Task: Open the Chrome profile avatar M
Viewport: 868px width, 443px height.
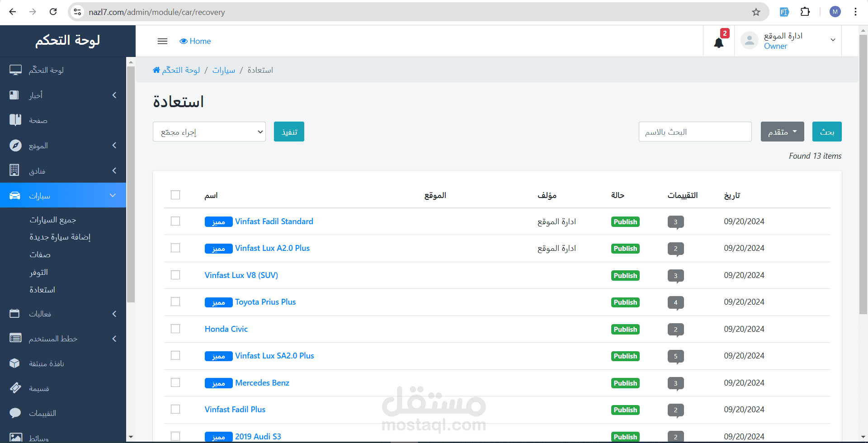Action: click(835, 12)
